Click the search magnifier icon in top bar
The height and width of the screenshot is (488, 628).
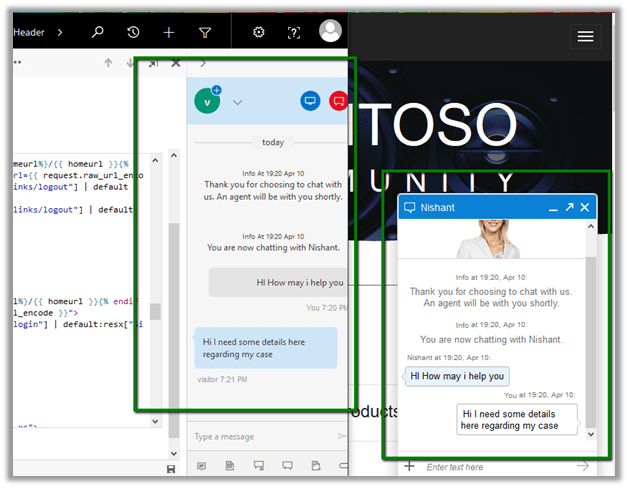(x=98, y=32)
